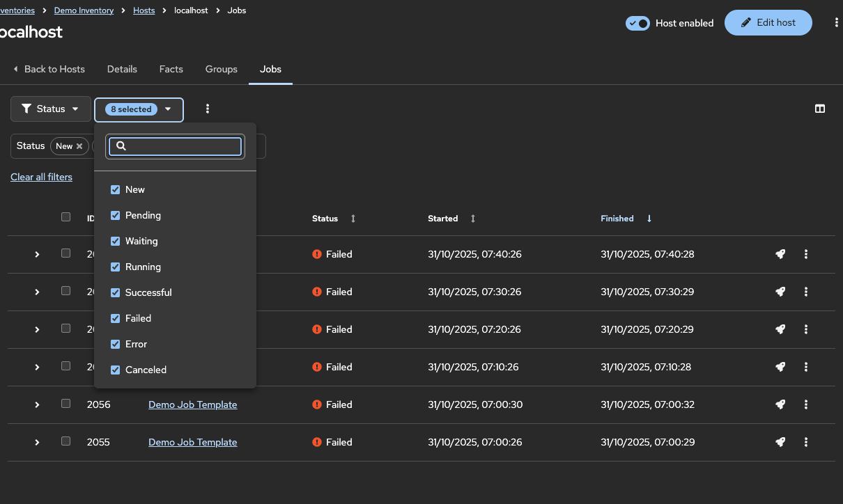Uncheck the Successful status option

click(x=116, y=292)
